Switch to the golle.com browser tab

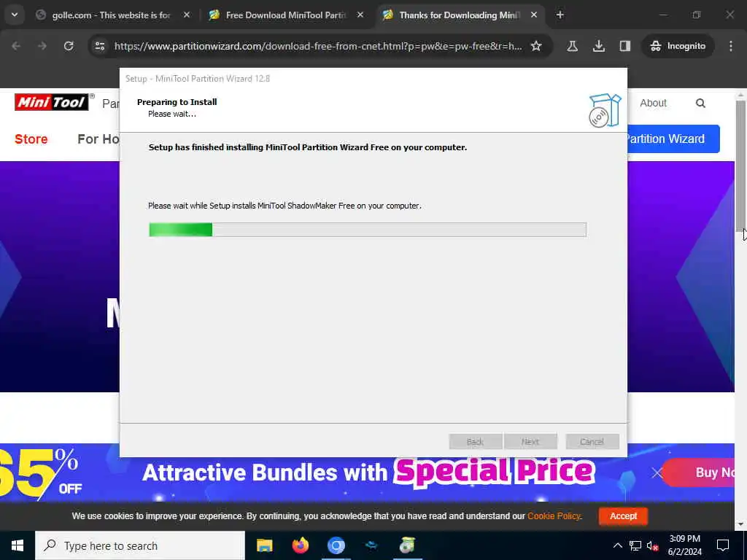(112, 15)
